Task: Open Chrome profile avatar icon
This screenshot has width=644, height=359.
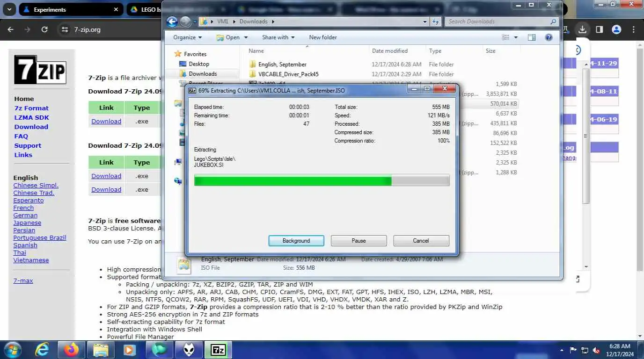Action: (616, 29)
